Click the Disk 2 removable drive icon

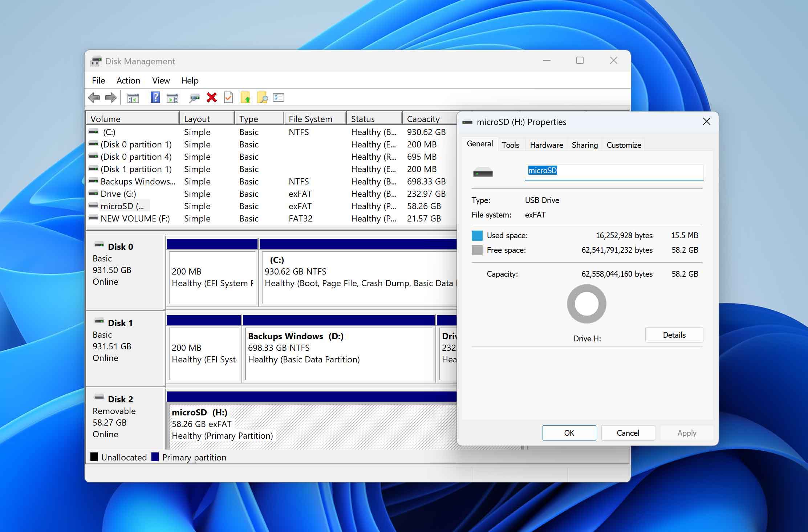click(x=99, y=397)
